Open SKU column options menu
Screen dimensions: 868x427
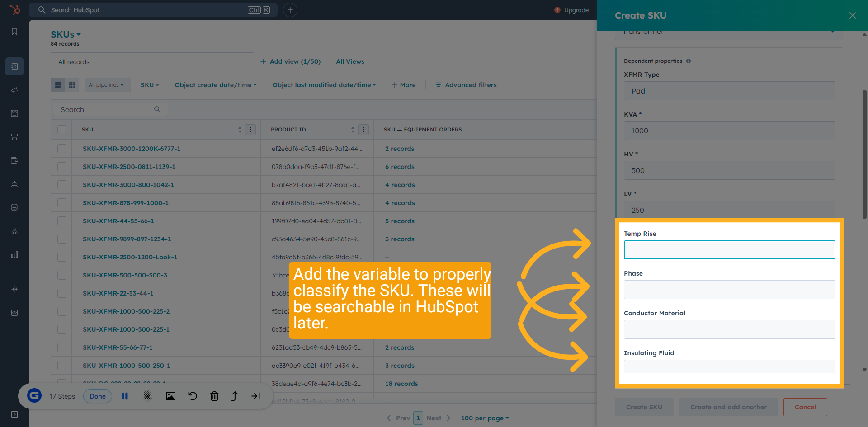point(250,130)
